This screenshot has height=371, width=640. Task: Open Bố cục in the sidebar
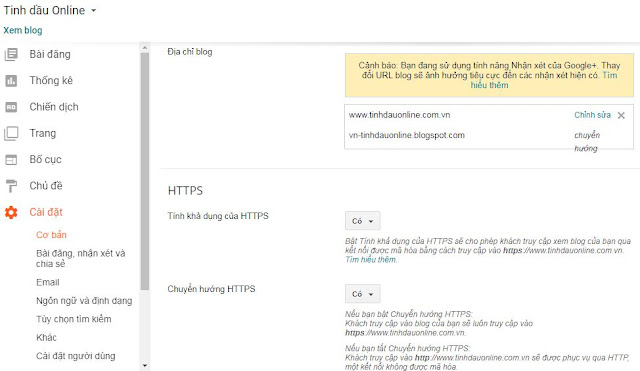(45, 160)
